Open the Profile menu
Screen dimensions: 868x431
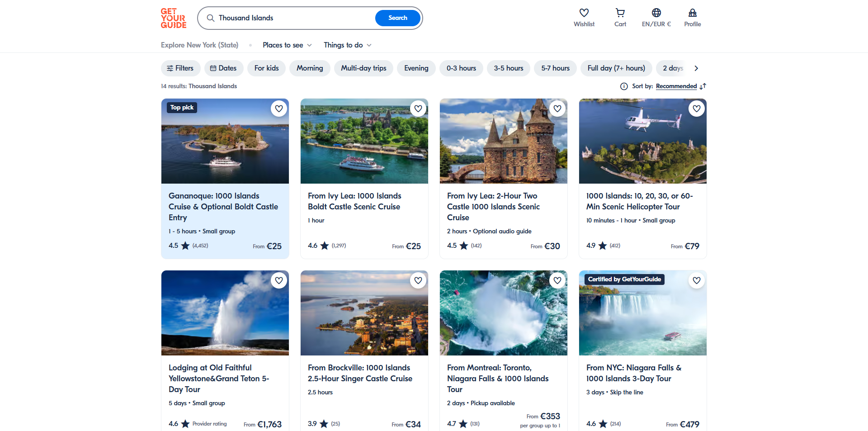coord(692,18)
